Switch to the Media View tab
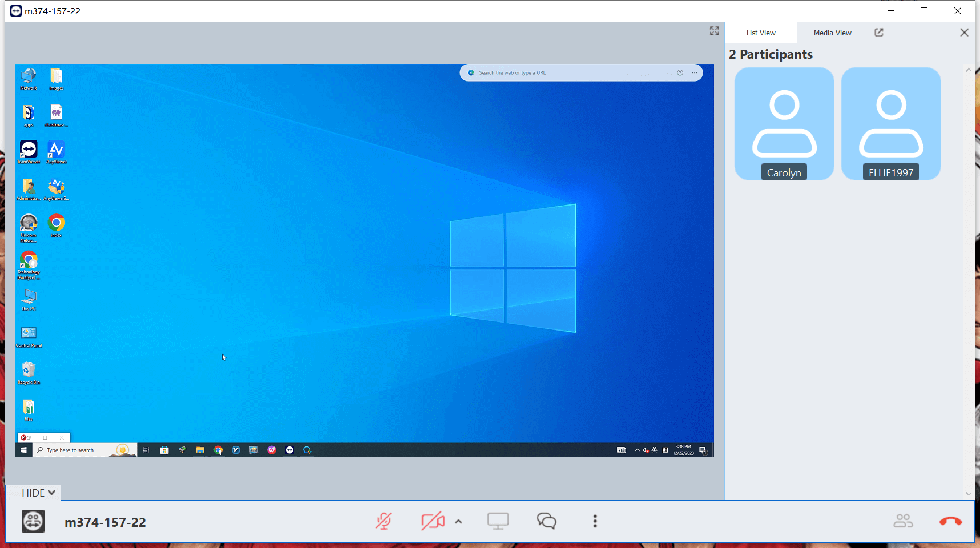The height and width of the screenshot is (548, 980). click(x=832, y=33)
